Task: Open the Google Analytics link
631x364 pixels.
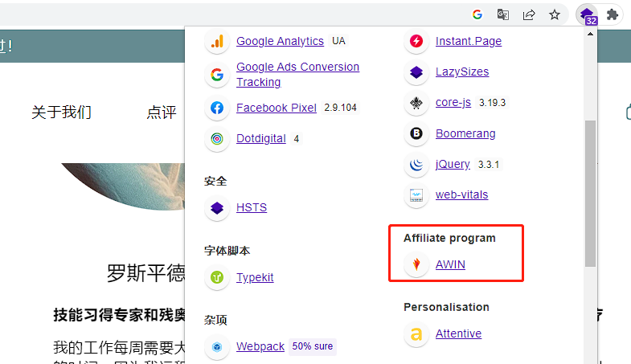Action: (x=280, y=41)
